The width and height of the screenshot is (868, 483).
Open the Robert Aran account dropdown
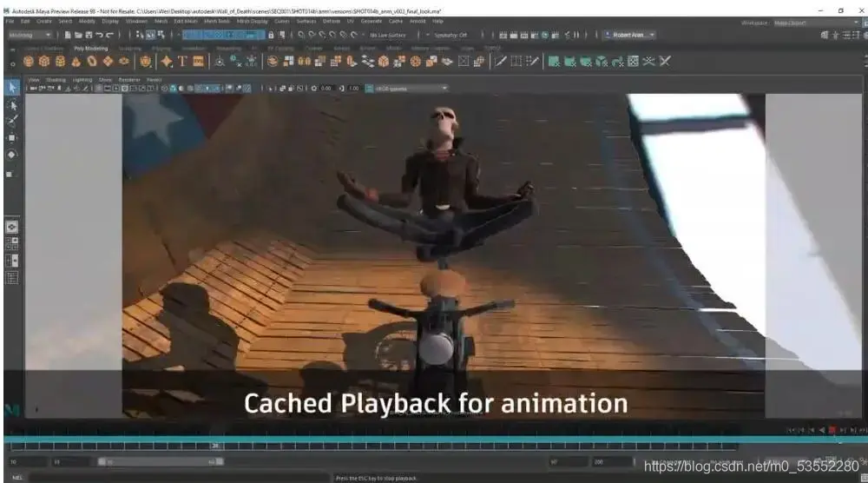click(629, 35)
